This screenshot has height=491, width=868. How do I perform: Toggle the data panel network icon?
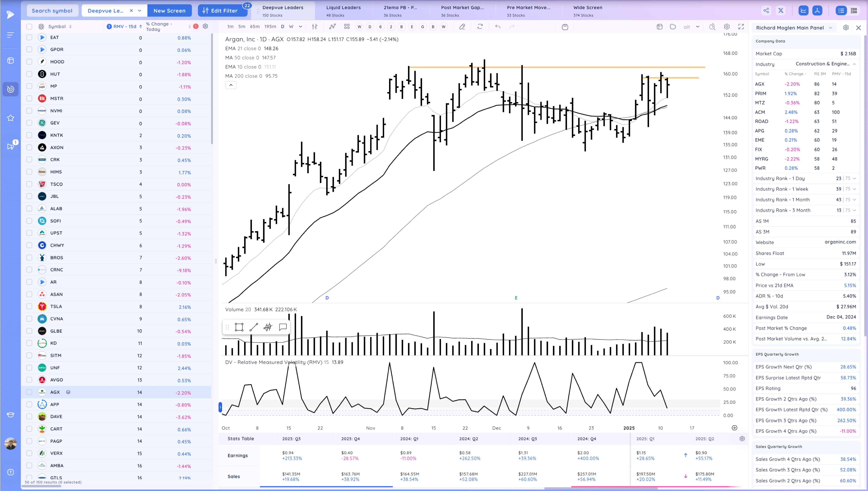click(x=817, y=10)
